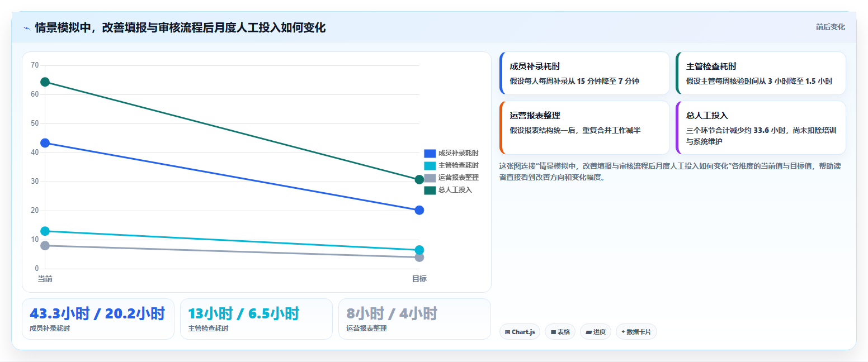Click the icon inside 进度 chip
The width and height of the screenshot is (868, 362).
588,332
